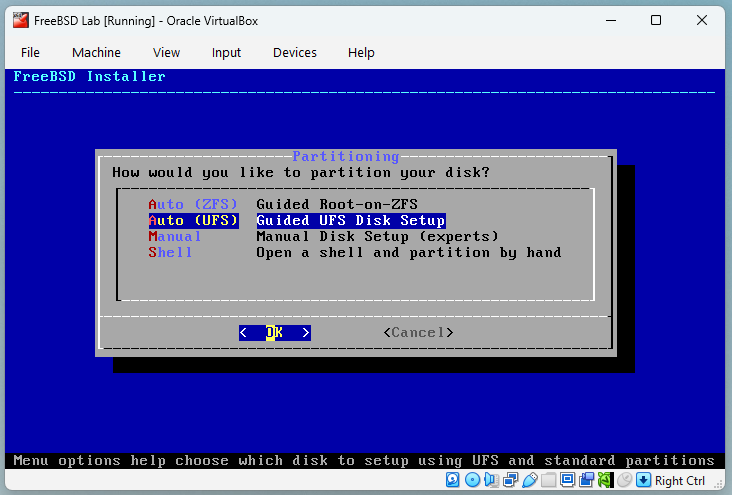The height and width of the screenshot is (495, 732).
Task: Choose the Shell partitioning option
Action: coord(170,253)
